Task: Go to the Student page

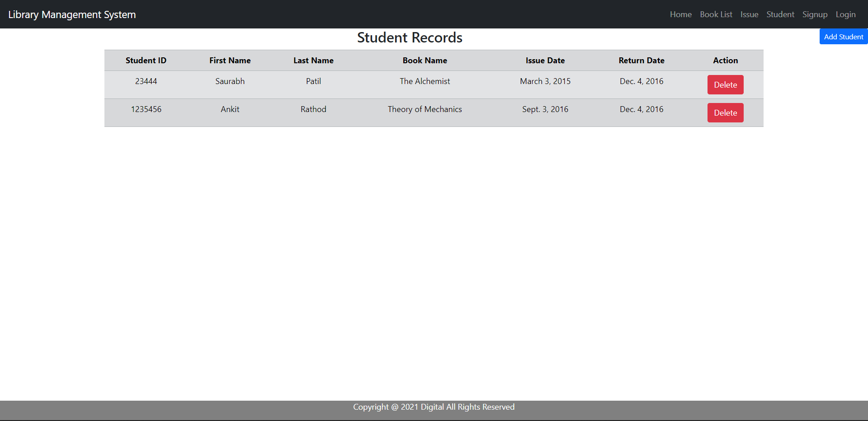Action: pyautogui.click(x=780, y=14)
